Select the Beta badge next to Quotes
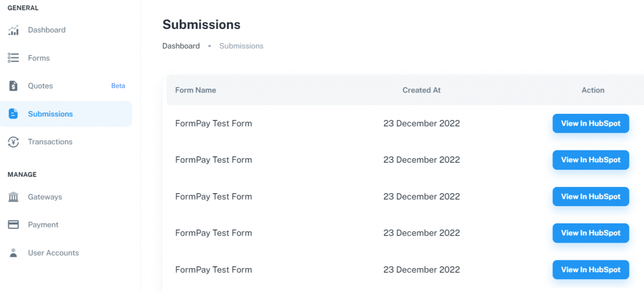Screen dimensions: 644x291 tap(118, 86)
